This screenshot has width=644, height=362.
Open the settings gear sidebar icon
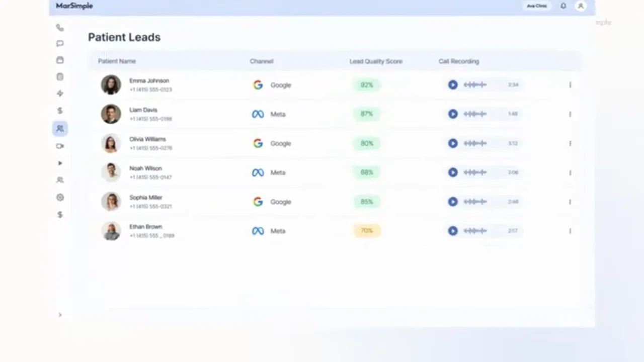click(60, 198)
